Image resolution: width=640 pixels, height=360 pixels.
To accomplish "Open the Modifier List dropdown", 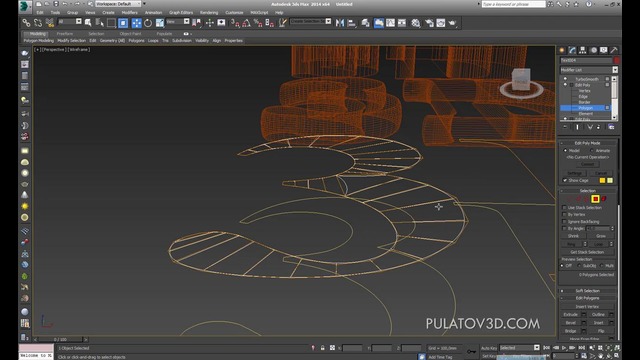I will 589,70.
